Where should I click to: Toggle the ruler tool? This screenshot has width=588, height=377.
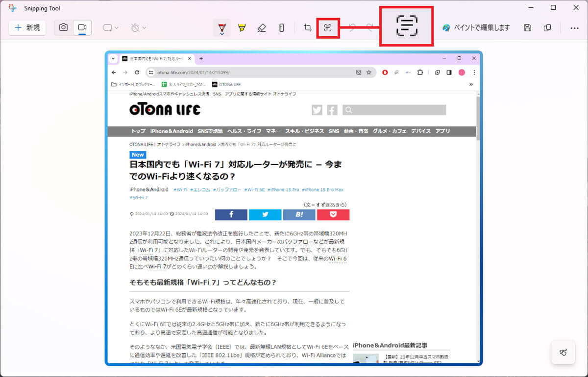point(281,28)
